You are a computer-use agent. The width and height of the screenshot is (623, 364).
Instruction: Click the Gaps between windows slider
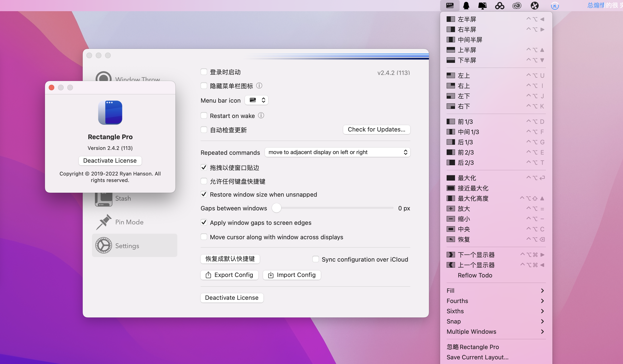[276, 208]
